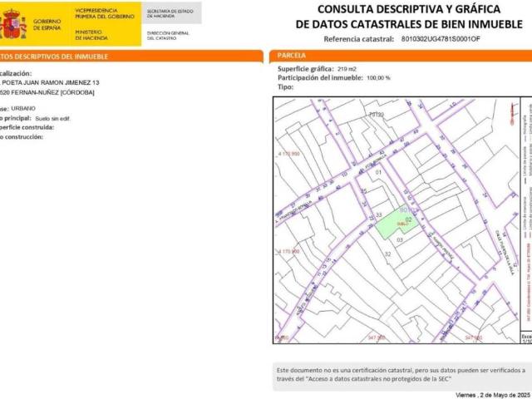The height and width of the screenshot is (399, 532).
Task: Click parcel number 32 on the map
Action: [x=387, y=254]
